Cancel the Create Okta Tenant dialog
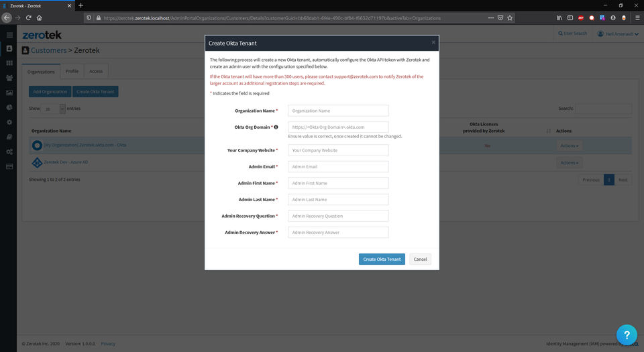Image resolution: width=644 pixels, height=352 pixels. (x=420, y=259)
